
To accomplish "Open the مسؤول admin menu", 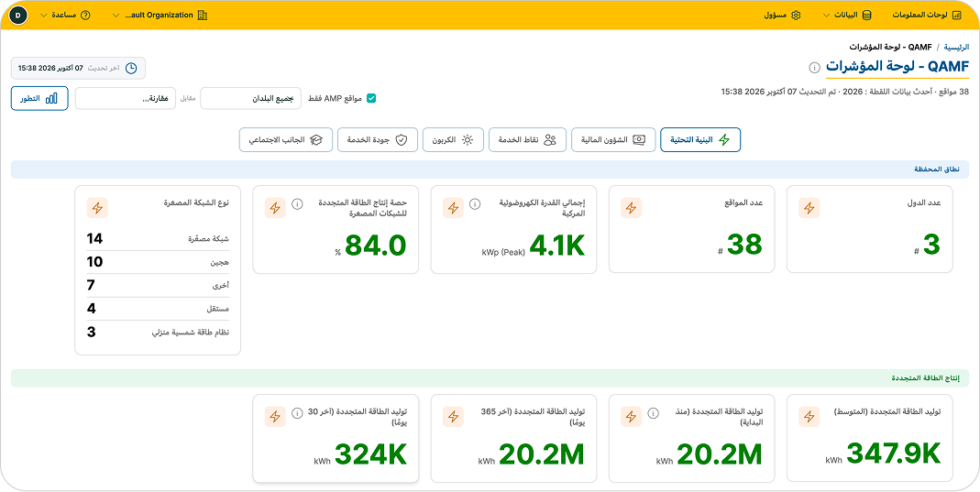I will 782,15.
